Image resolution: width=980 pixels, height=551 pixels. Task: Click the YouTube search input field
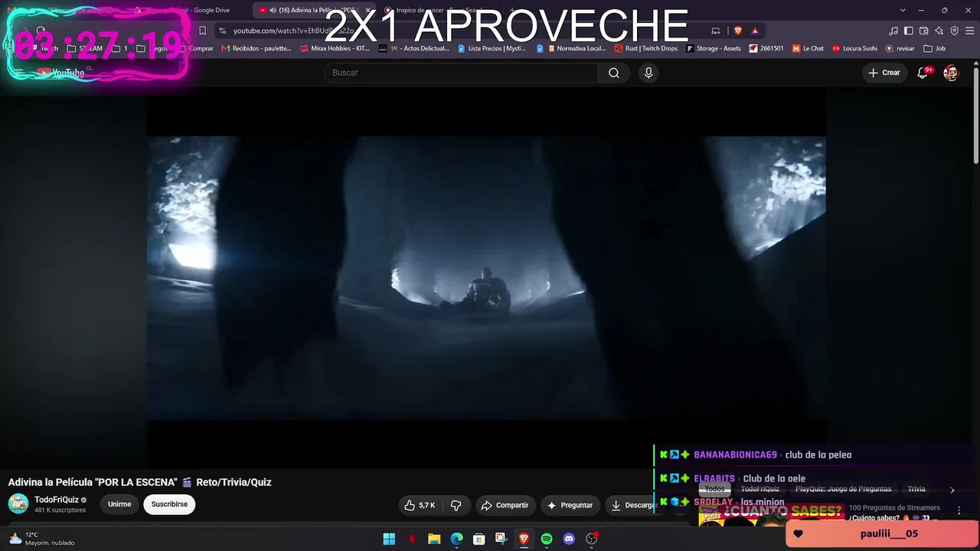click(x=461, y=73)
